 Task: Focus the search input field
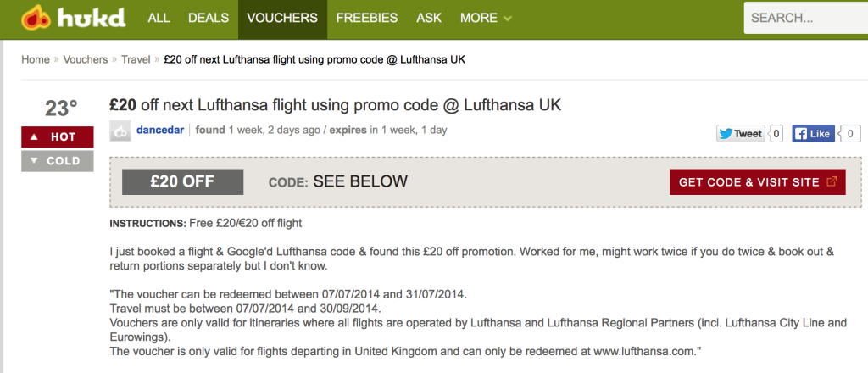[x=805, y=18]
